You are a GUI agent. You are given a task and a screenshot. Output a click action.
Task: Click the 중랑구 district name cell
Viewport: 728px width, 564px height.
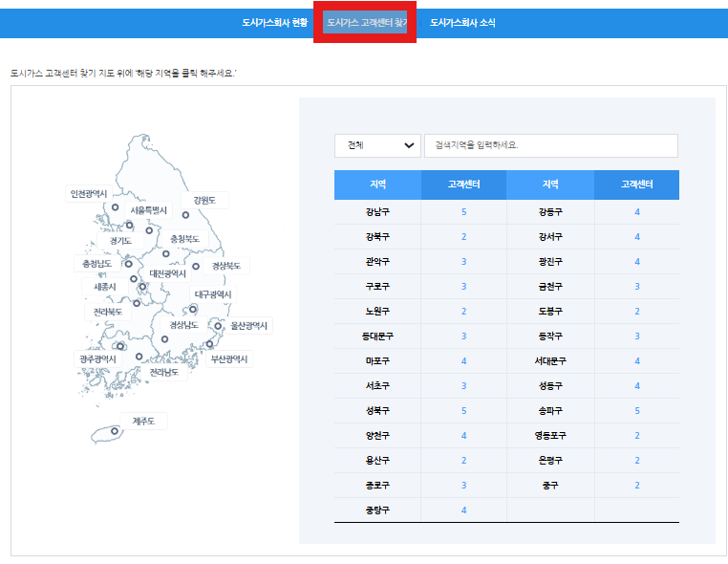tap(377, 510)
